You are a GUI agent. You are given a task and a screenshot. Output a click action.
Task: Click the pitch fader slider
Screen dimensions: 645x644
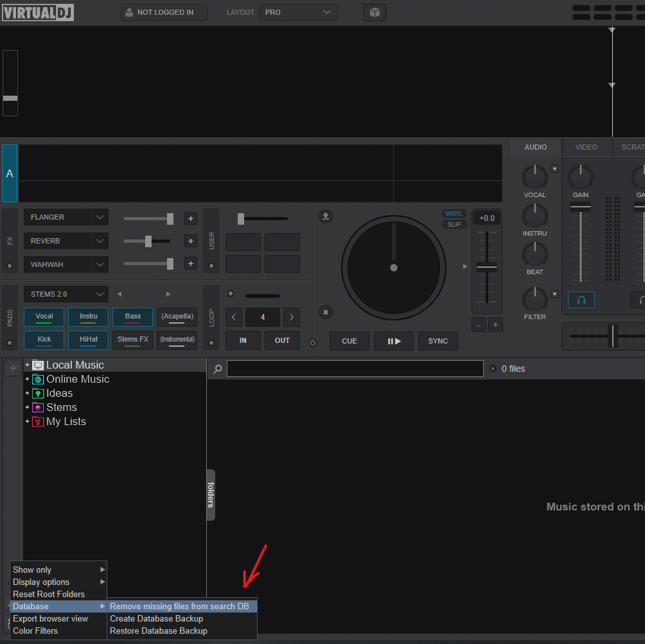(486, 267)
